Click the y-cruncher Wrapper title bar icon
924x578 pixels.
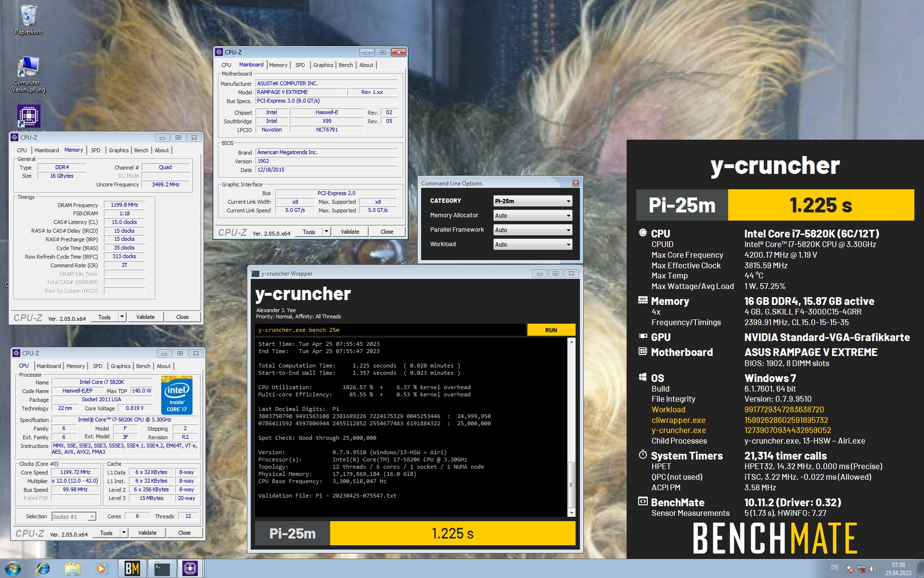256,274
